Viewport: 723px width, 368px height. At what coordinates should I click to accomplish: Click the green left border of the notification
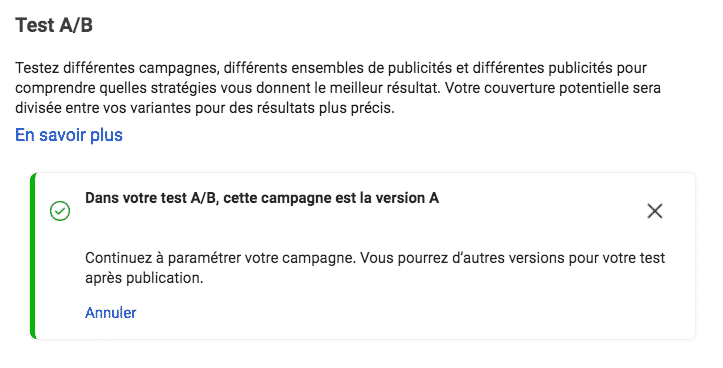(x=33, y=256)
